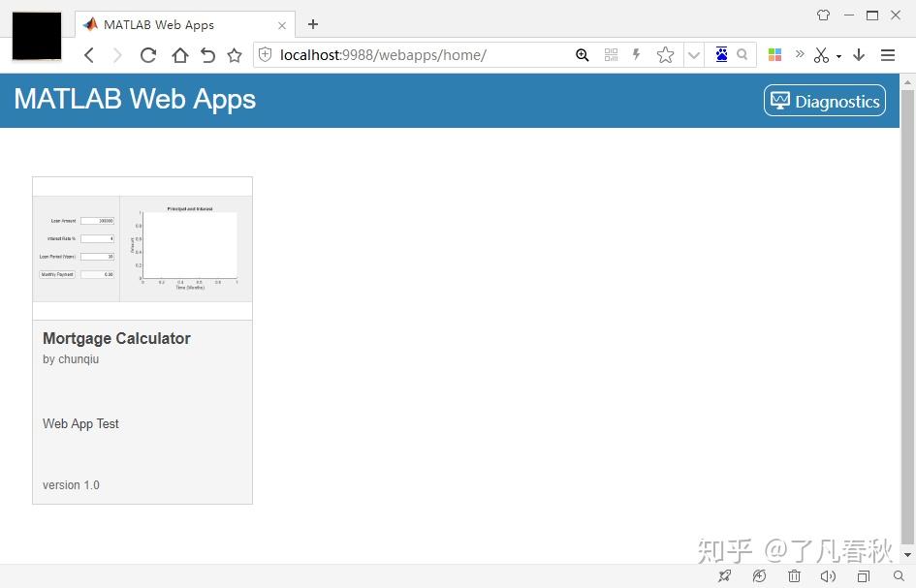Open the QR code icon in address bar
The height and width of the screenshot is (588, 916).
pos(611,55)
